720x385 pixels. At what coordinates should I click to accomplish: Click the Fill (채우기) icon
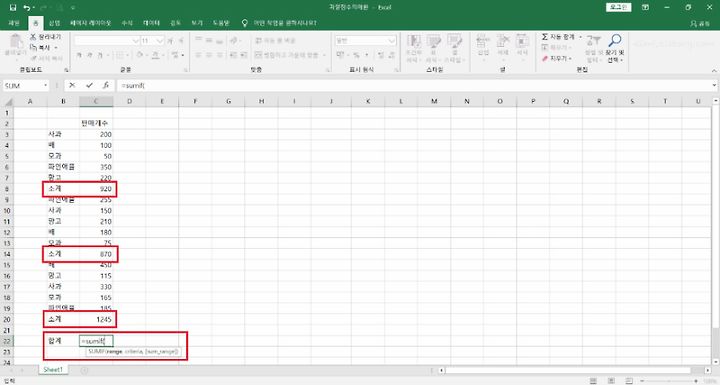click(x=545, y=47)
